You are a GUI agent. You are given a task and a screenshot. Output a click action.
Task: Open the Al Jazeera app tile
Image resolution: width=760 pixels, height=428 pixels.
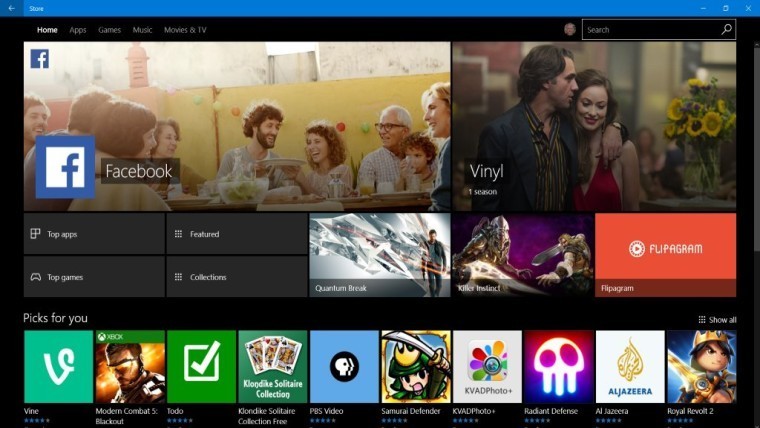[x=630, y=366]
